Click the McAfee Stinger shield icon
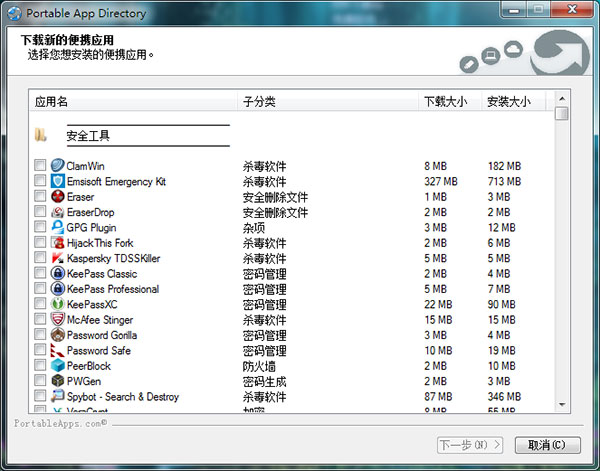 coord(58,320)
